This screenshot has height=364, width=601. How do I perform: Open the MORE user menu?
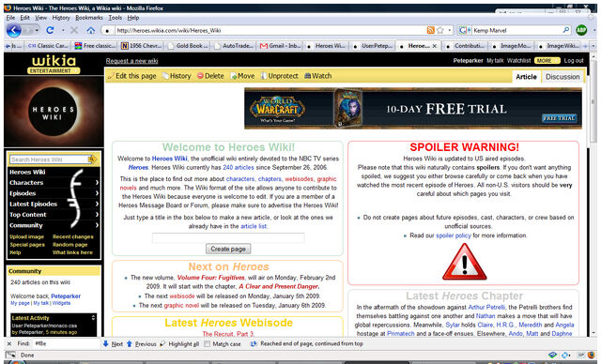[547, 60]
